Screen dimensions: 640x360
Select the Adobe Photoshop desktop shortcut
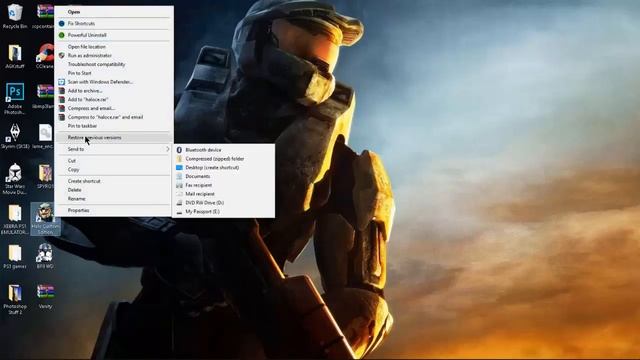(15, 98)
